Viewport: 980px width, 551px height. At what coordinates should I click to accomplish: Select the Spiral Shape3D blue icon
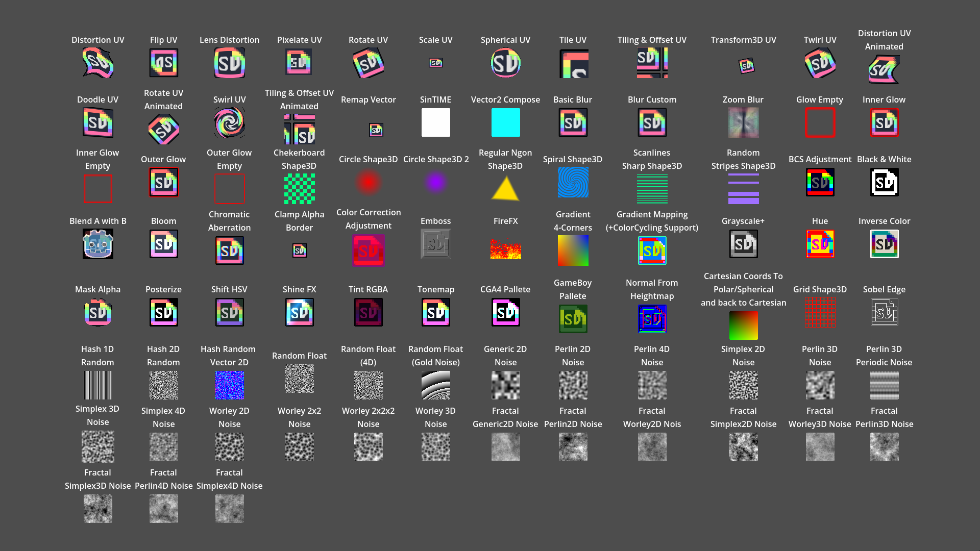[573, 182]
